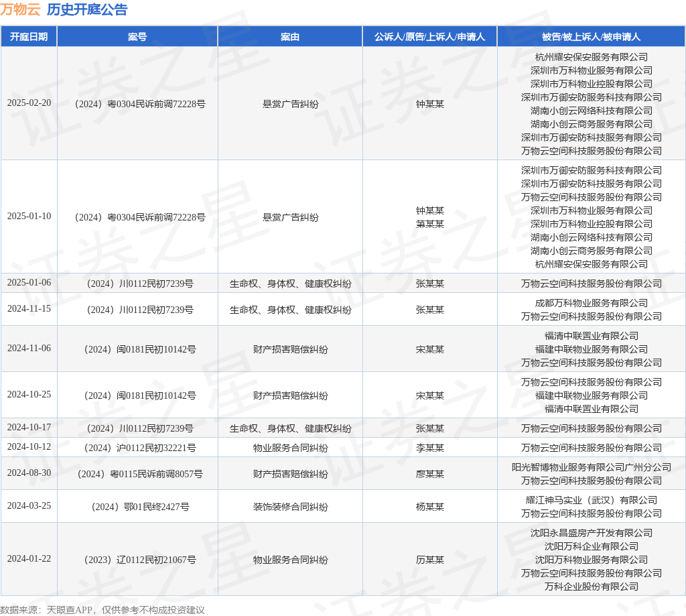Click defendant 沈阳万科物业服务有限公司
The image size is (686, 616).
pos(592,560)
